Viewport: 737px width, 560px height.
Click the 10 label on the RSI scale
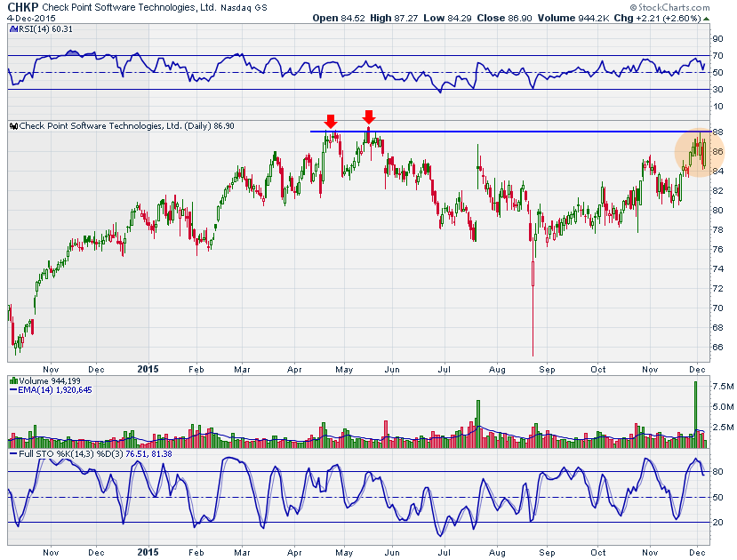[x=717, y=107]
